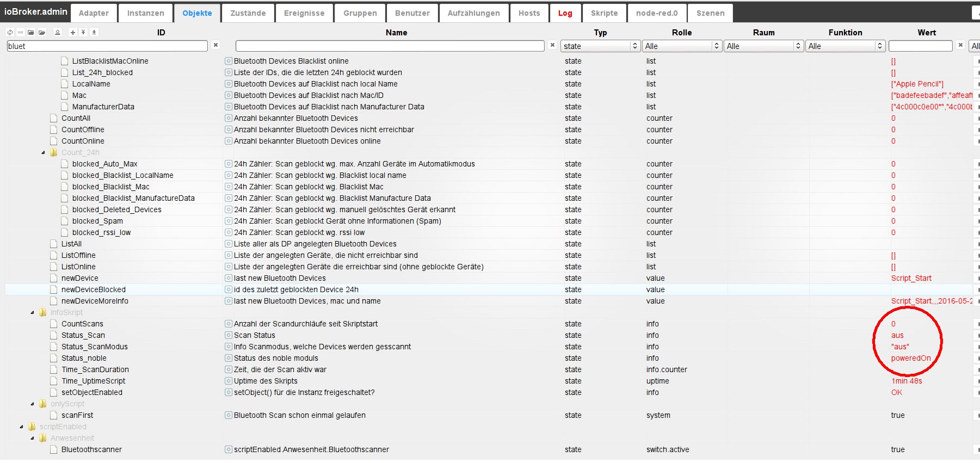This screenshot has width=980, height=463.
Task: Click file icon of ListBlacklistMacOnline row
Action: point(65,61)
